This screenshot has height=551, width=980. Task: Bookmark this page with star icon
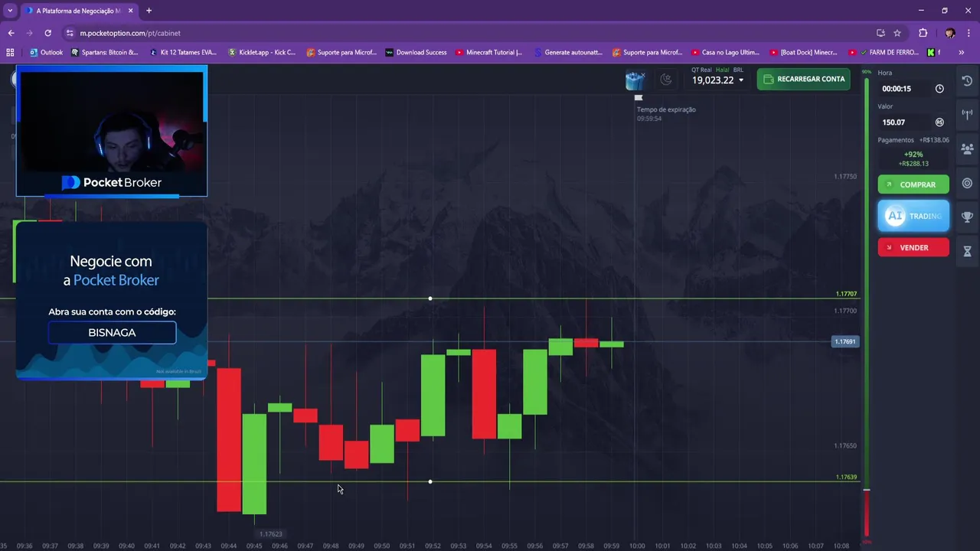coord(897,33)
